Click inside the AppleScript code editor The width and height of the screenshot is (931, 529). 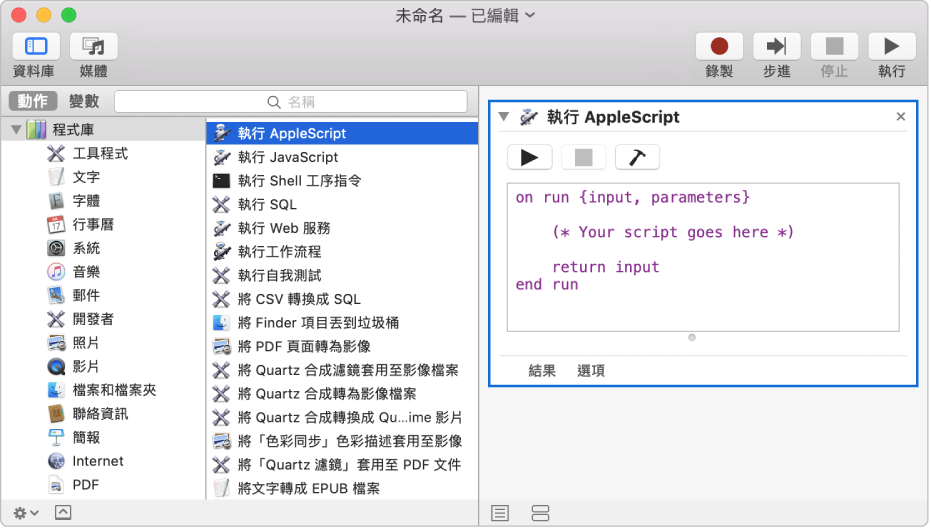[703, 257]
